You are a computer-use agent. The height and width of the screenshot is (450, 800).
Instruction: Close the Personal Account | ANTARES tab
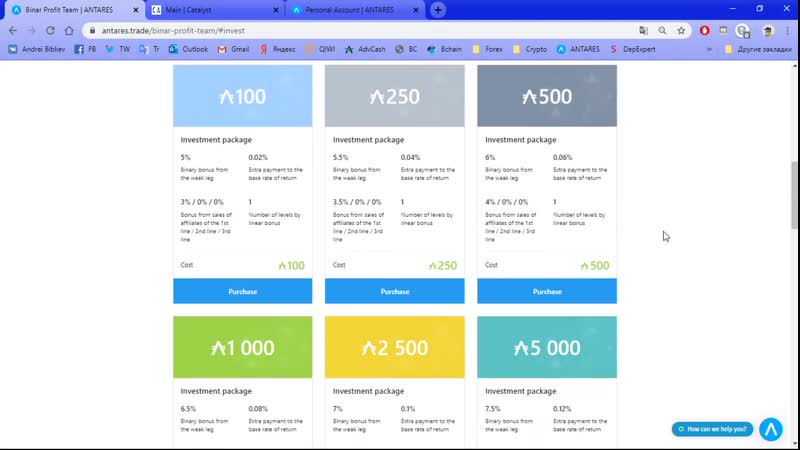tap(416, 10)
